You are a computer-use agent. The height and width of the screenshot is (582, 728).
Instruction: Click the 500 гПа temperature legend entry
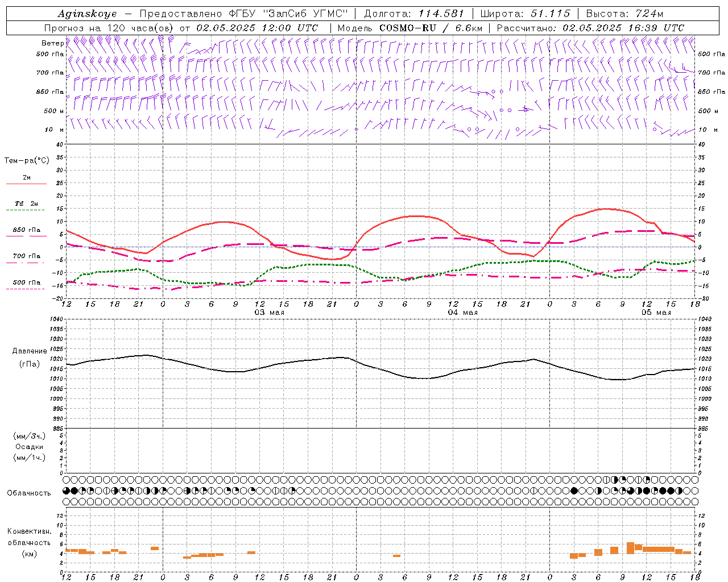click(27, 282)
